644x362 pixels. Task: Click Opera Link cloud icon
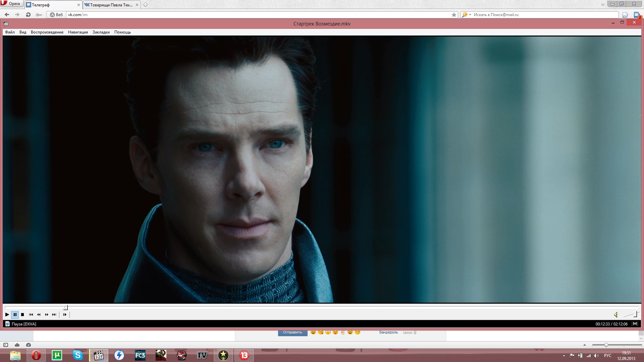pyautogui.click(x=17, y=345)
